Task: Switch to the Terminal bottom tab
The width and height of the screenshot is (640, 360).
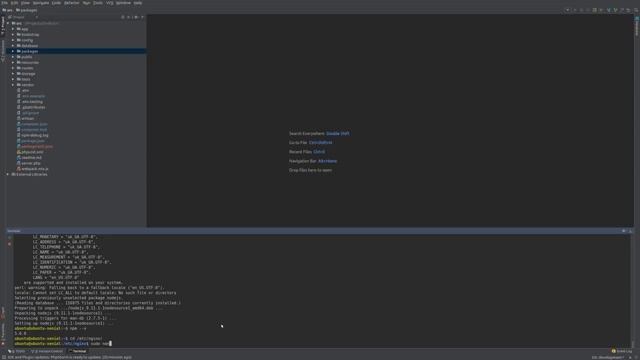Action: (78, 351)
